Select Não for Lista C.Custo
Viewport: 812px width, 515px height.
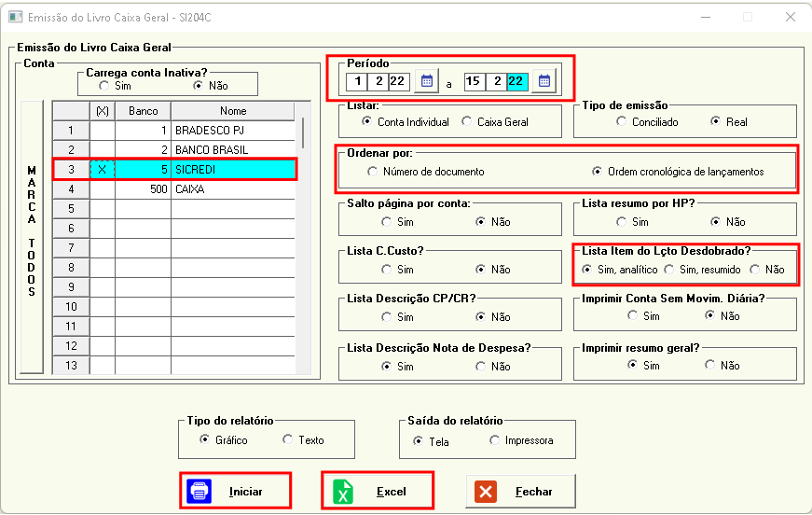pos(480,270)
